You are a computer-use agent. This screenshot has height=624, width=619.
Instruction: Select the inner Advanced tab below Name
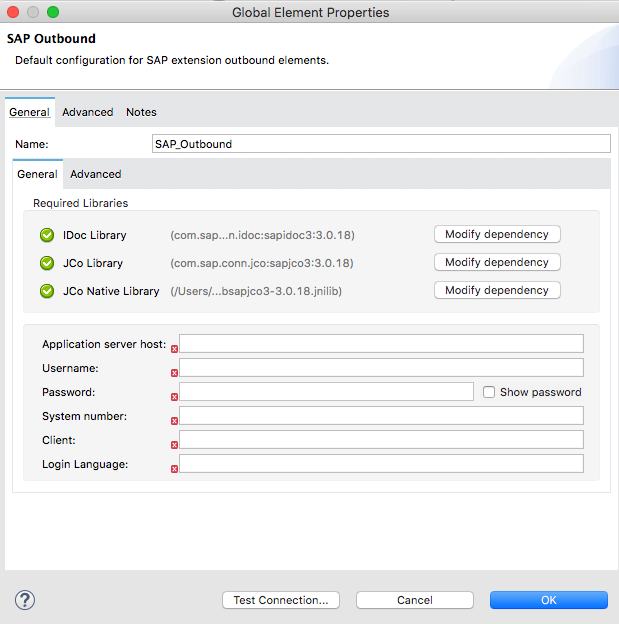coord(95,174)
